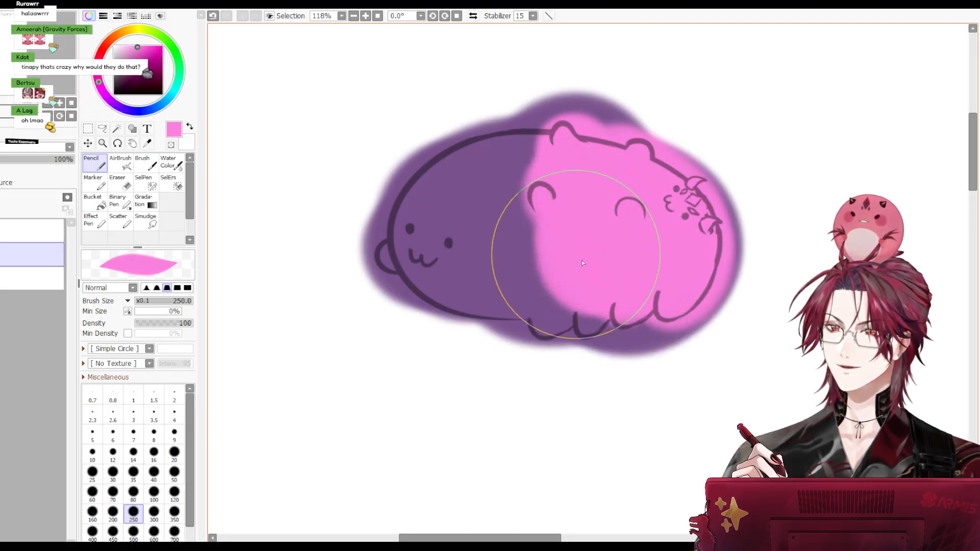Open the rotation angle dropdown
Image resolution: width=980 pixels, height=551 pixels.
point(421,16)
